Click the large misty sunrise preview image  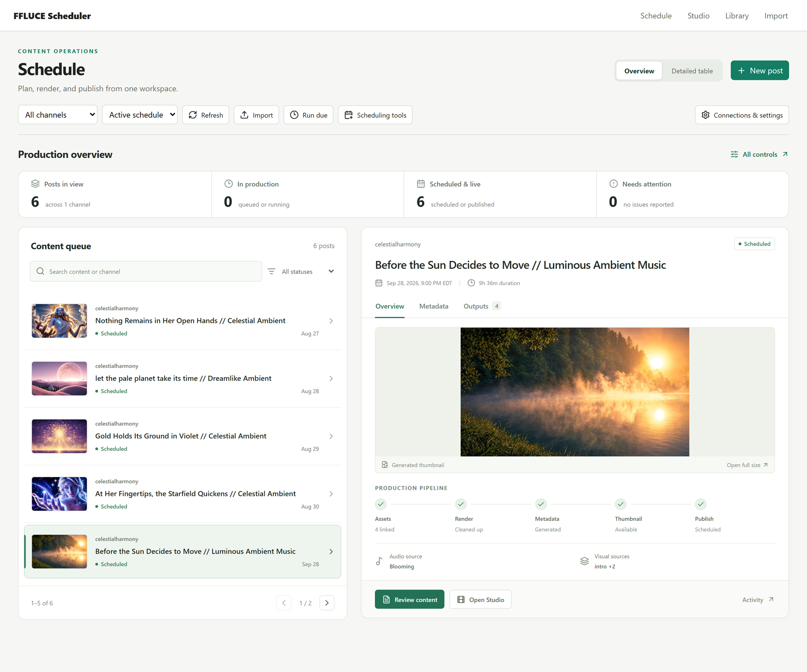pyautogui.click(x=575, y=392)
